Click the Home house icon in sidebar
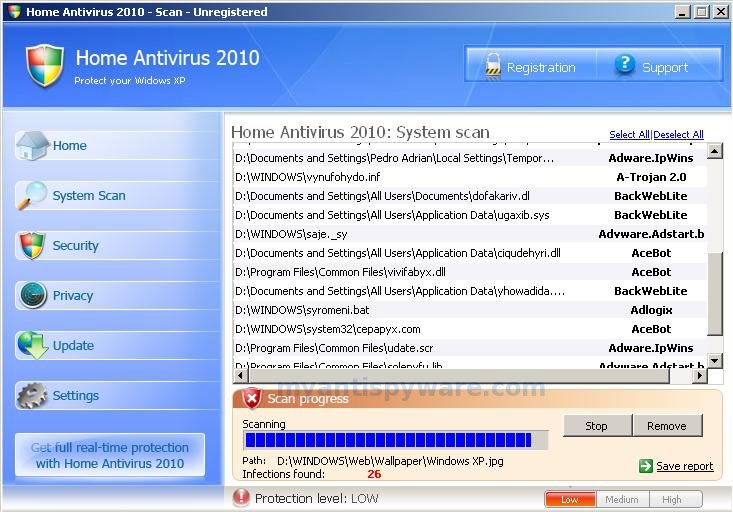 coord(31,145)
